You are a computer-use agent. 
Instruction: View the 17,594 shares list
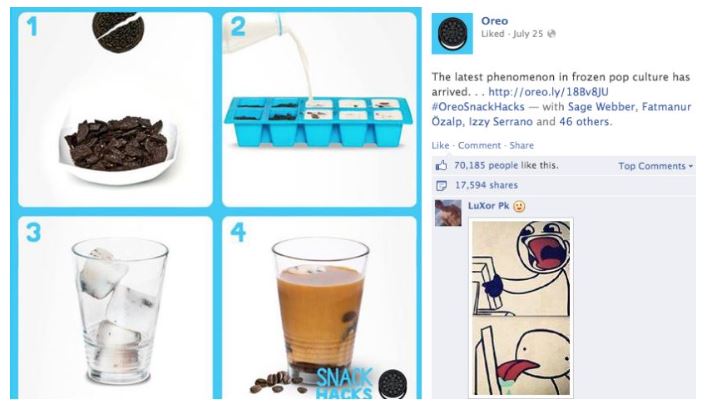(x=487, y=185)
